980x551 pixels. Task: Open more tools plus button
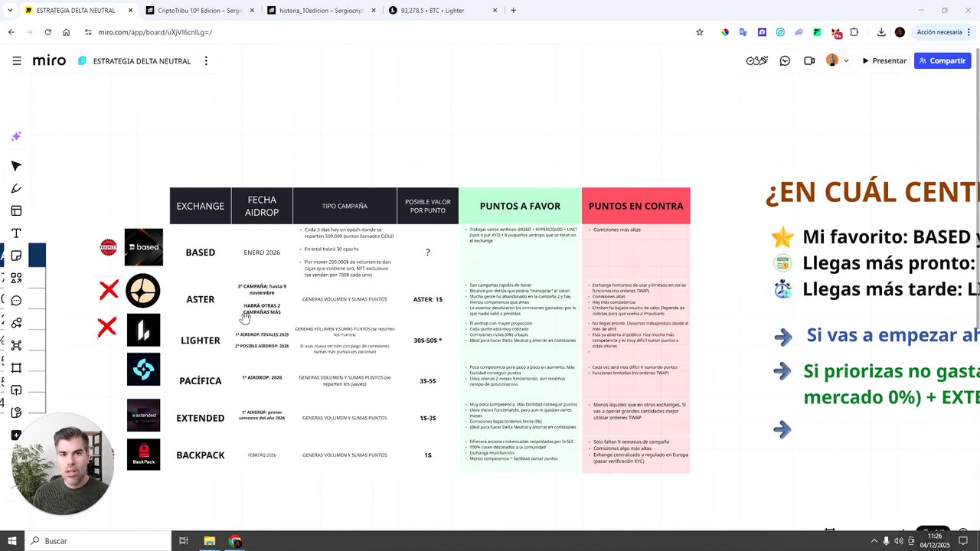(16, 435)
